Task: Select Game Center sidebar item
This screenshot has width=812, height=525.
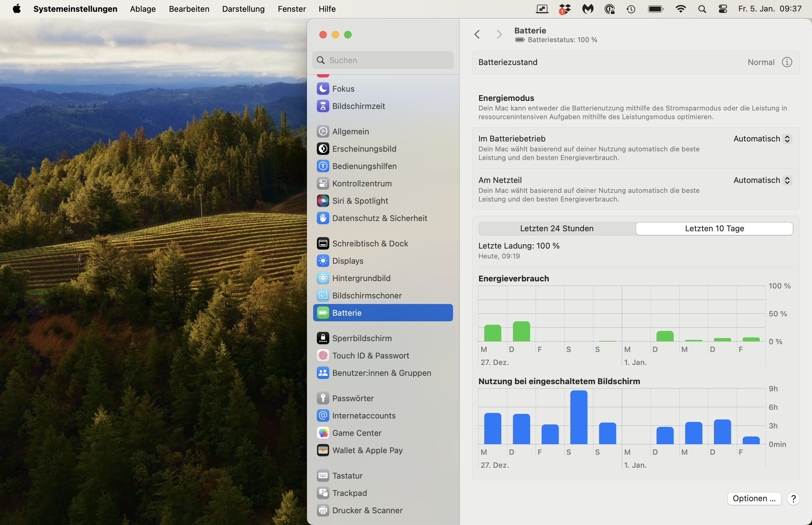Action: pyautogui.click(x=356, y=433)
